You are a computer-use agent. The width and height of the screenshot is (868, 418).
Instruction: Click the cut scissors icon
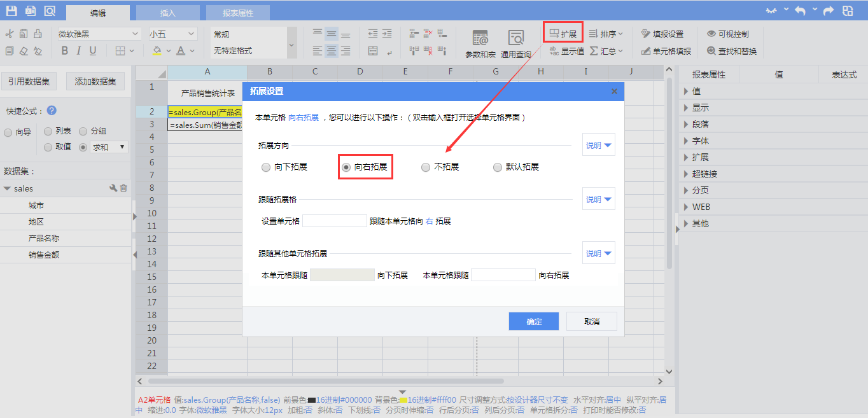pyautogui.click(x=9, y=34)
